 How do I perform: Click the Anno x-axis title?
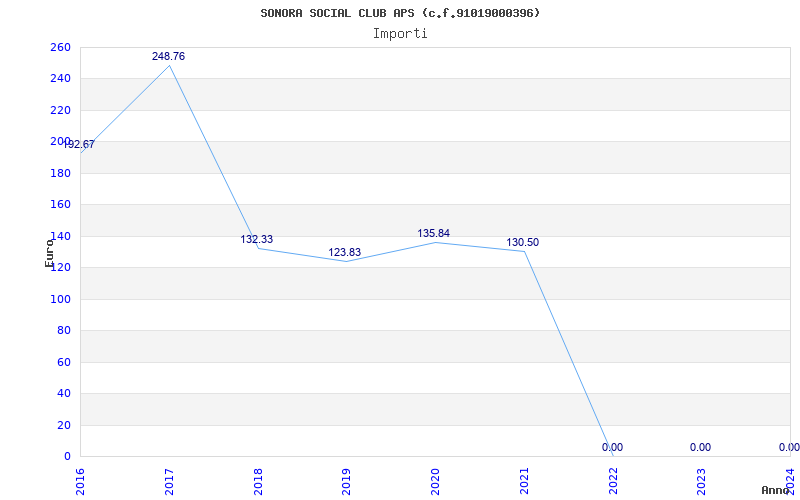(x=776, y=490)
